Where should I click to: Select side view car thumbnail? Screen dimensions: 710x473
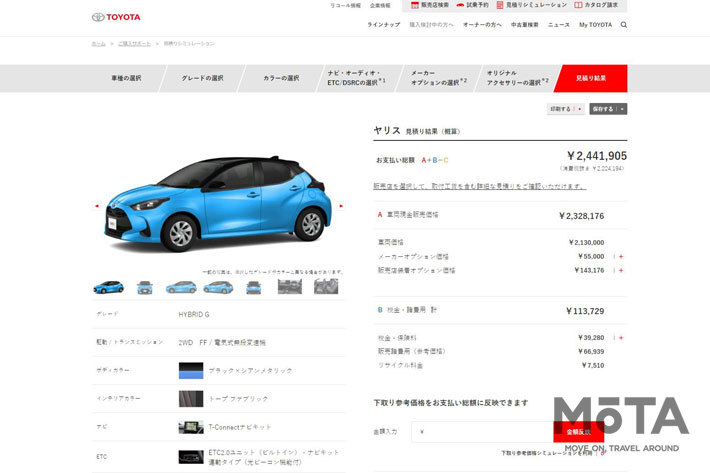[x=181, y=287]
